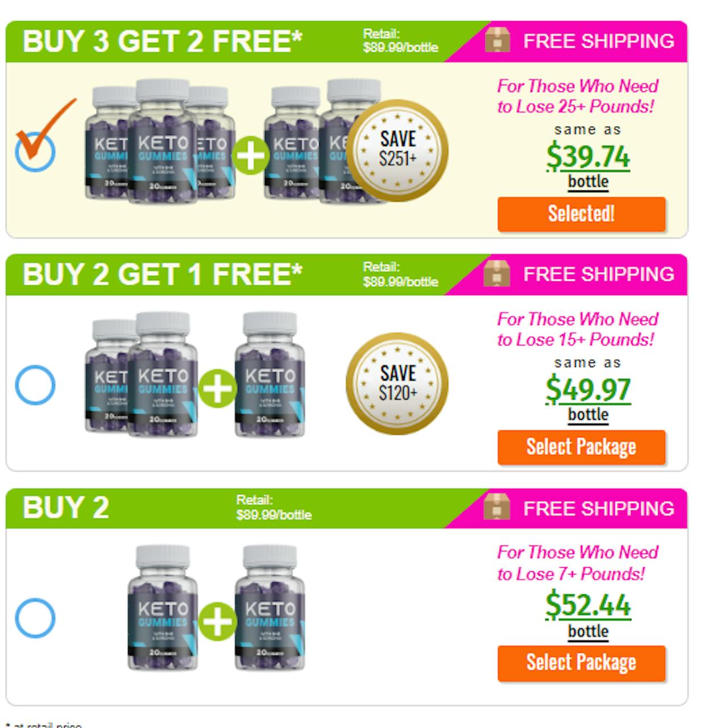Click the orange Selected! button
Screen dimensions: 705x728
pos(581,214)
